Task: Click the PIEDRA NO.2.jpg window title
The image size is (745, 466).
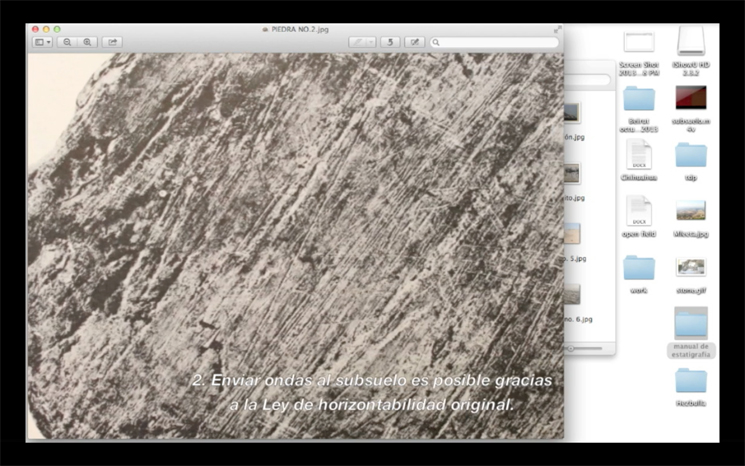Action: 299,29
